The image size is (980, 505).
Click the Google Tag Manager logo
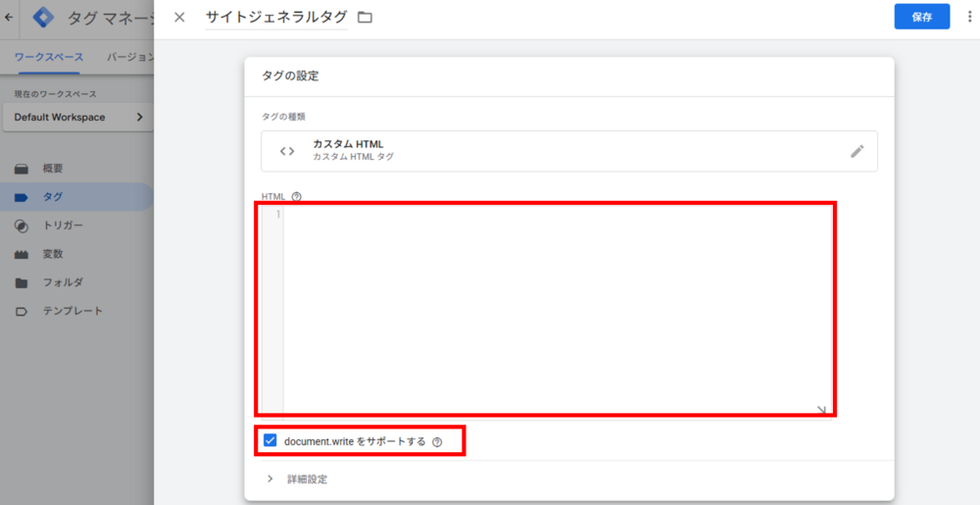pos(44,18)
